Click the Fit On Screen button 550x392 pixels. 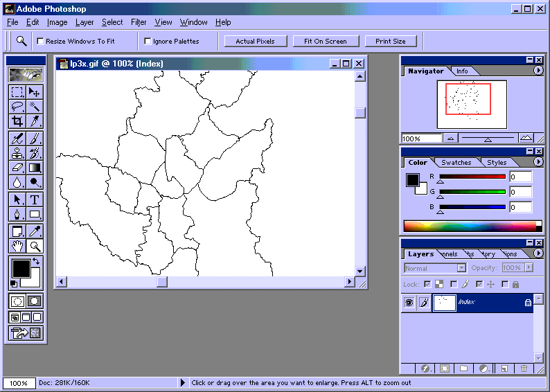coord(326,42)
